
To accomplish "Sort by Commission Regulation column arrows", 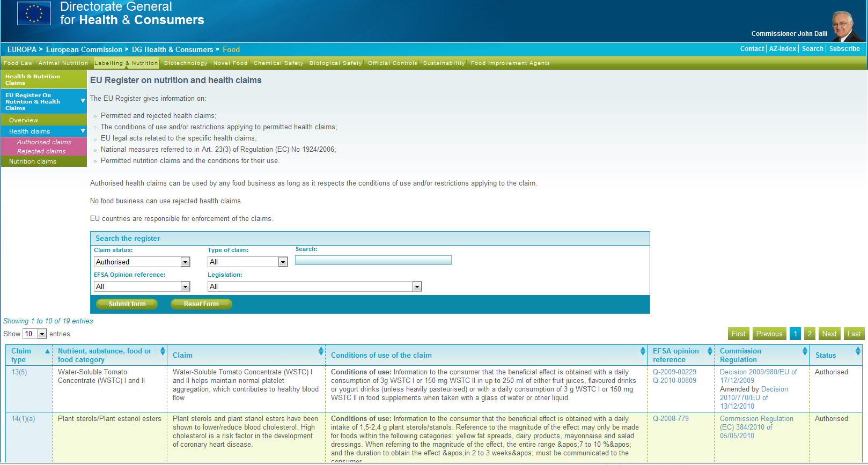I will pos(805,351).
